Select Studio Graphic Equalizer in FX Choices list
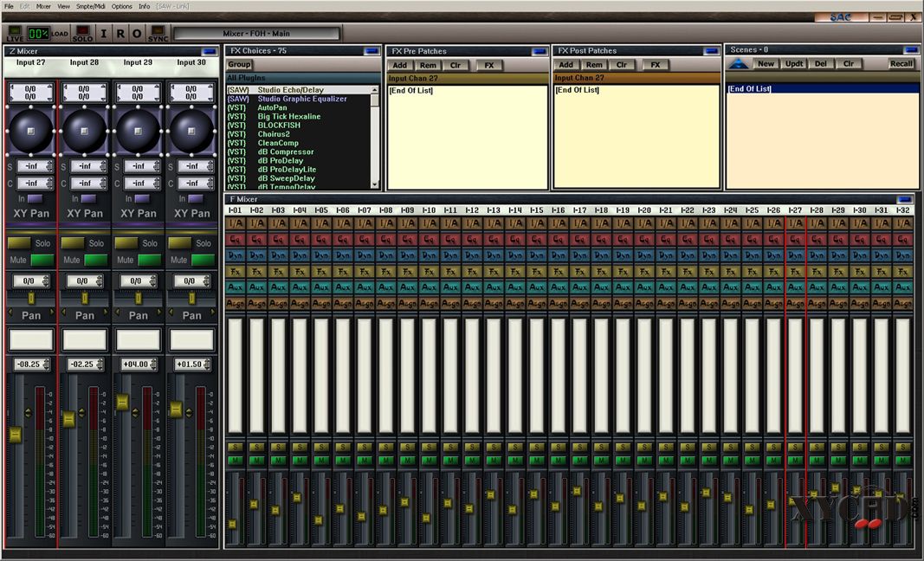Viewport: 924px width, 561px height. tap(302, 99)
